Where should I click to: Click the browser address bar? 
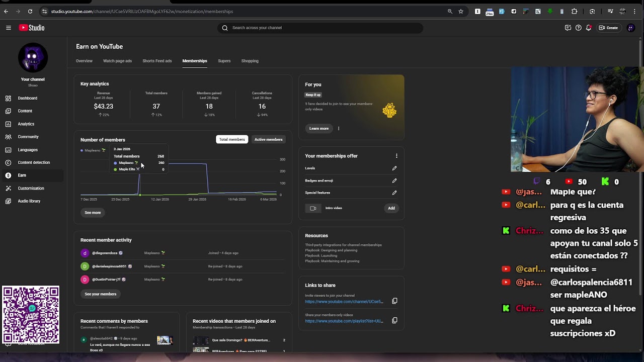coord(247,11)
